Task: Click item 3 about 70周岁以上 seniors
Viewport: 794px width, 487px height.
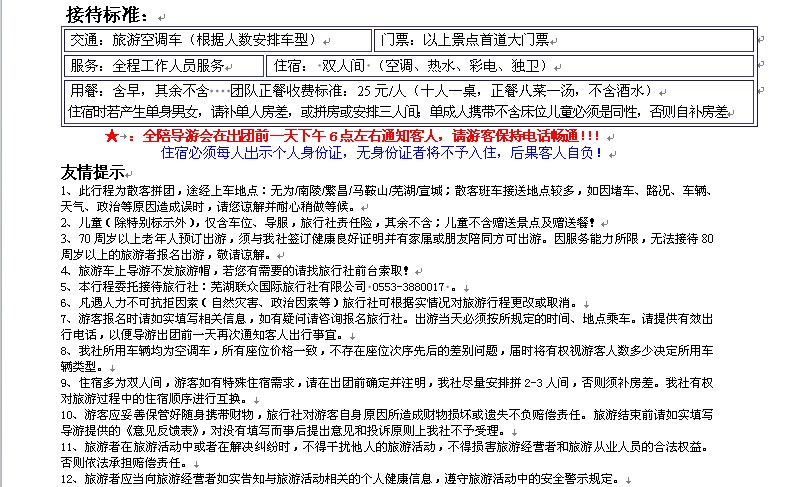Action: tap(400, 239)
